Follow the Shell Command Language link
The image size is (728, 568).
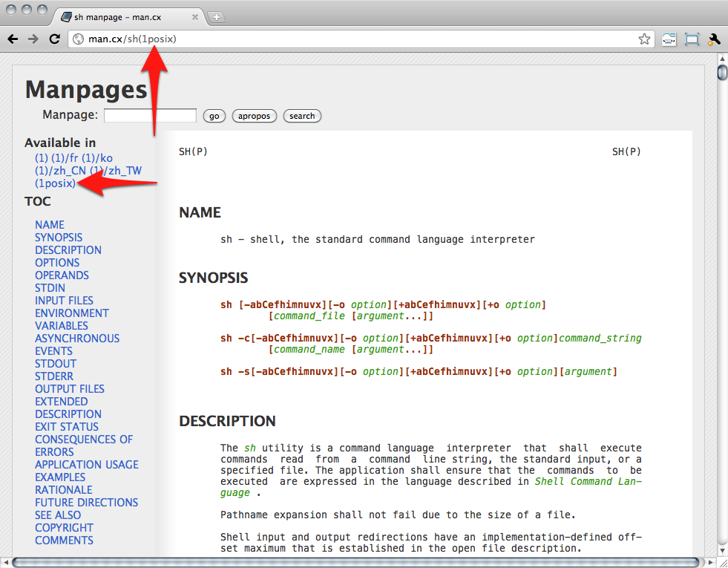pos(588,481)
